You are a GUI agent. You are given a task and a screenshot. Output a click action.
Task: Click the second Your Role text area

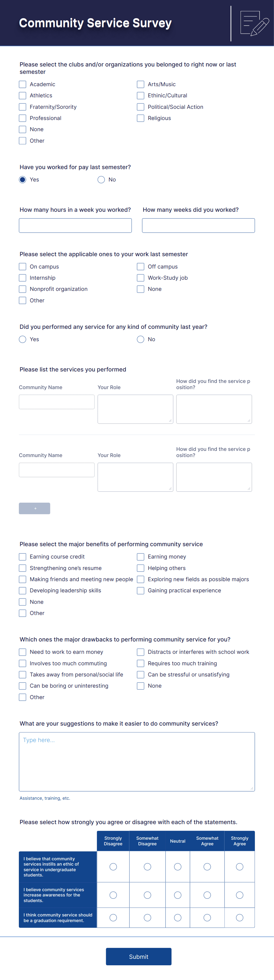tap(135, 477)
